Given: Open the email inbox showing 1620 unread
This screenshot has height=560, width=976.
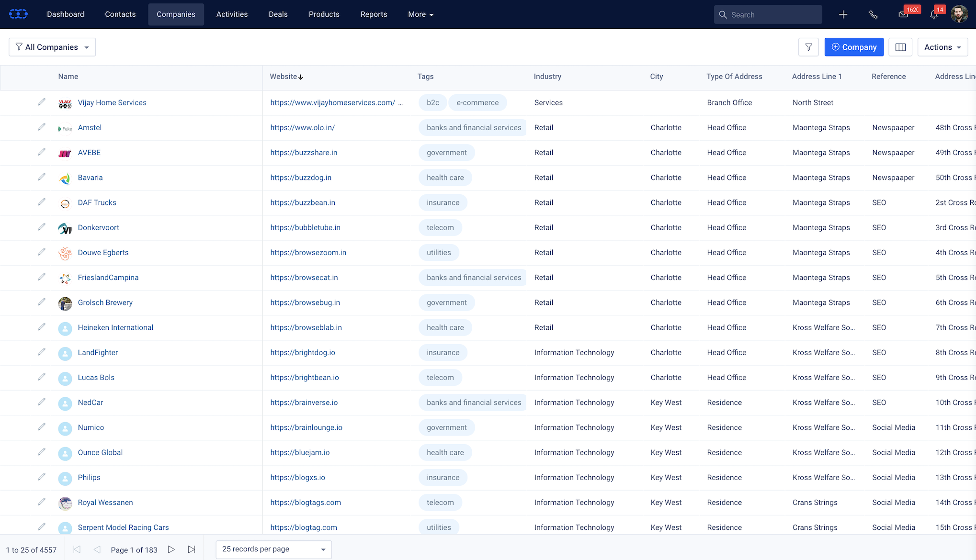Looking at the screenshot, I should click(903, 14).
